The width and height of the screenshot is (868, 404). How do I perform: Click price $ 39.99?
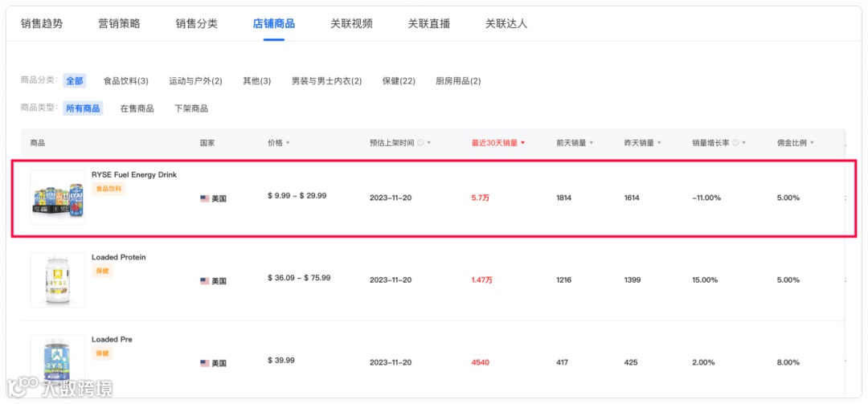point(281,361)
